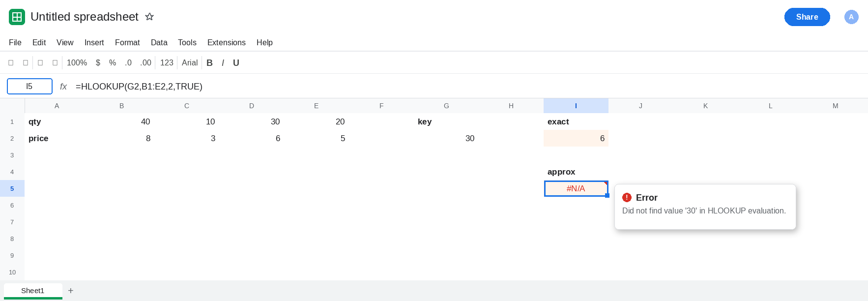The width and height of the screenshot is (868, 301).
Task: Open the View menu
Action: (x=65, y=43)
